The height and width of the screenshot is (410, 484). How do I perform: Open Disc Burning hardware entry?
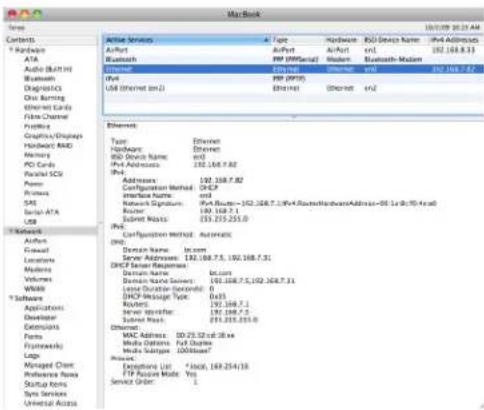[44, 98]
